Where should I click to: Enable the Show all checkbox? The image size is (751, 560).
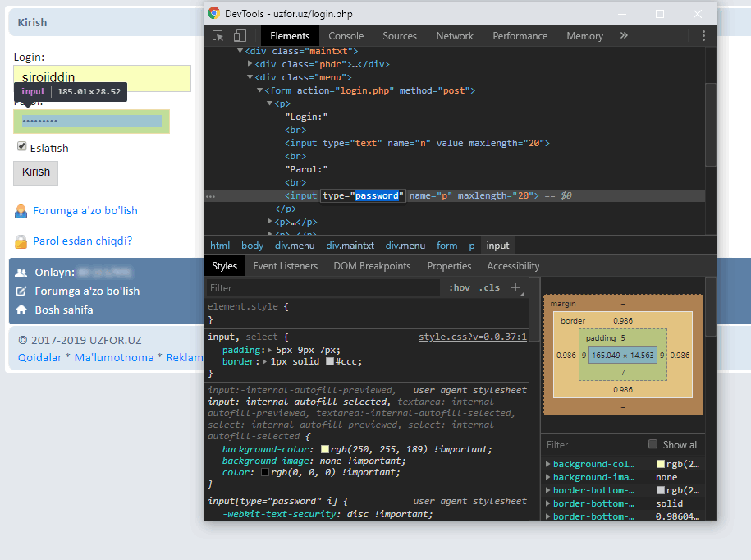tap(653, 444)
